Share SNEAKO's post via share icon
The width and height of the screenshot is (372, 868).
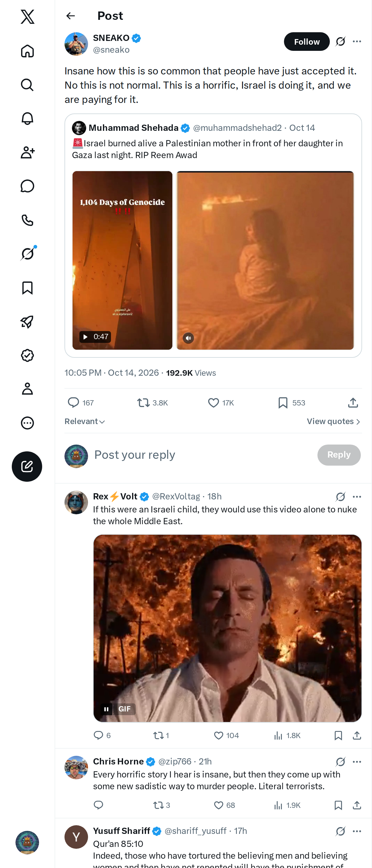[353, 403]
